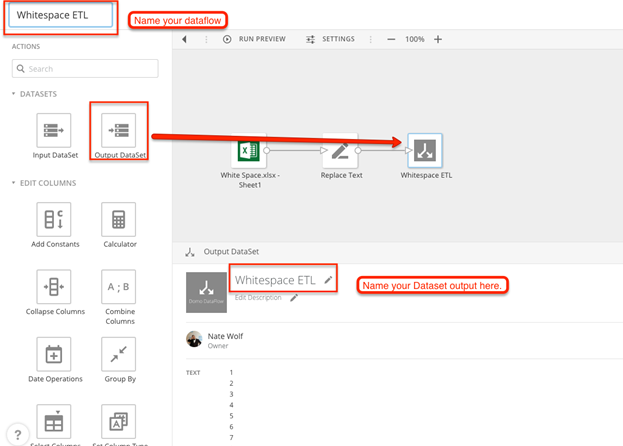Viewport: 623px width, 446px height.
Task: Collapse the DATASETS section
Action: tap(14, 94)
